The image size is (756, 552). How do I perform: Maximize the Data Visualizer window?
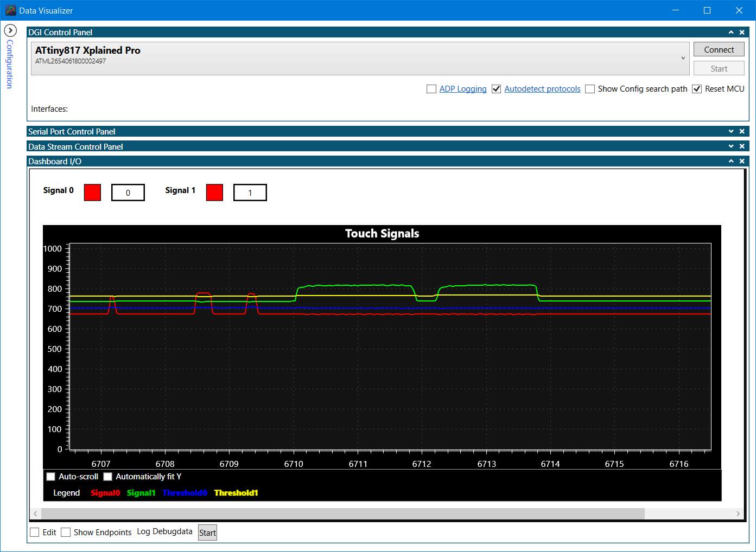pos(707,10)
